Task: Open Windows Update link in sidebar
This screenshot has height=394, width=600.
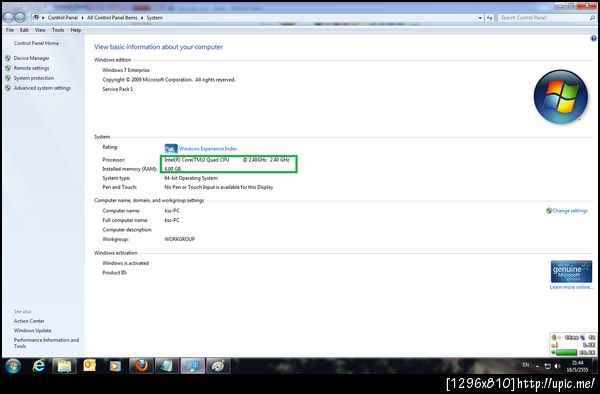Action: pyautogui.click(x=33, y=331)
